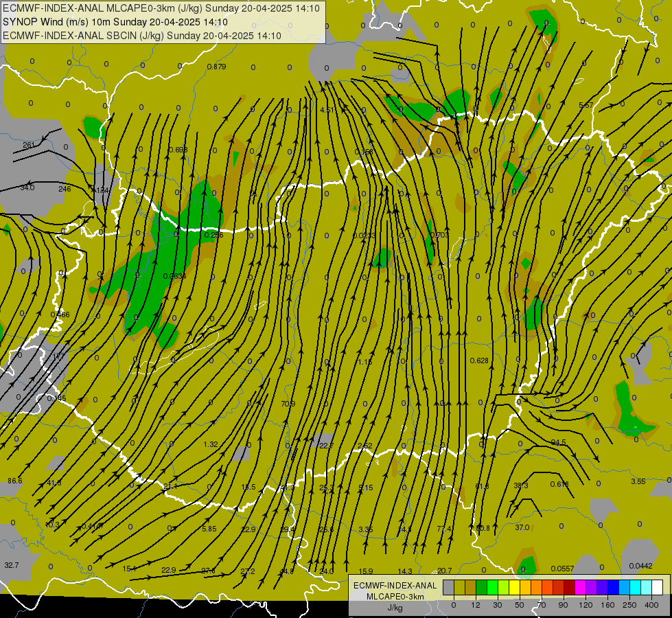672x618 pixels.
Task: Select the legend scale label 120
Action: pos(586,605)
